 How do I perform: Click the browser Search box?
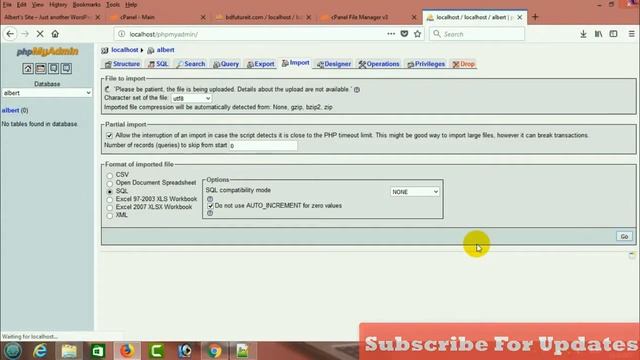coord(477,34)
